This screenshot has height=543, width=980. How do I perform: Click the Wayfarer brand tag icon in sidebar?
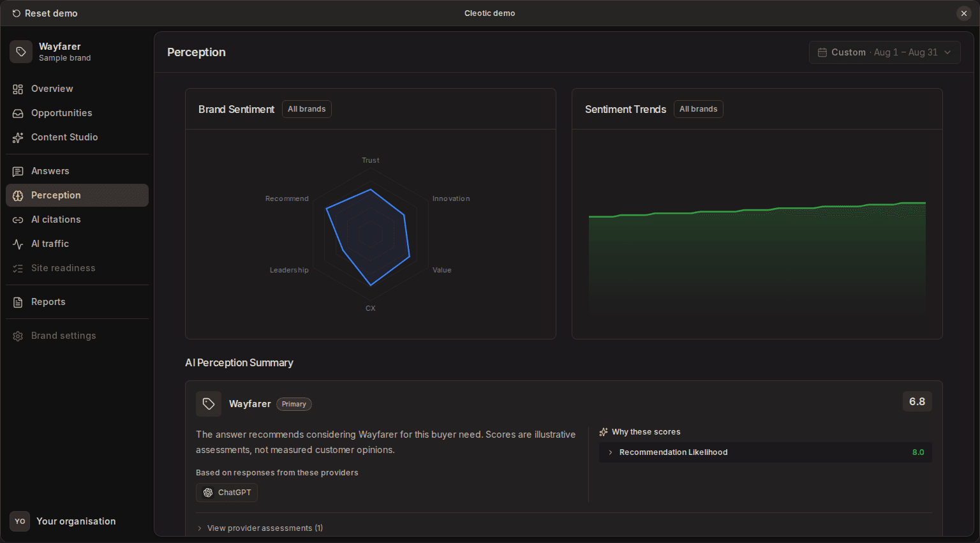tap(21, 52)
